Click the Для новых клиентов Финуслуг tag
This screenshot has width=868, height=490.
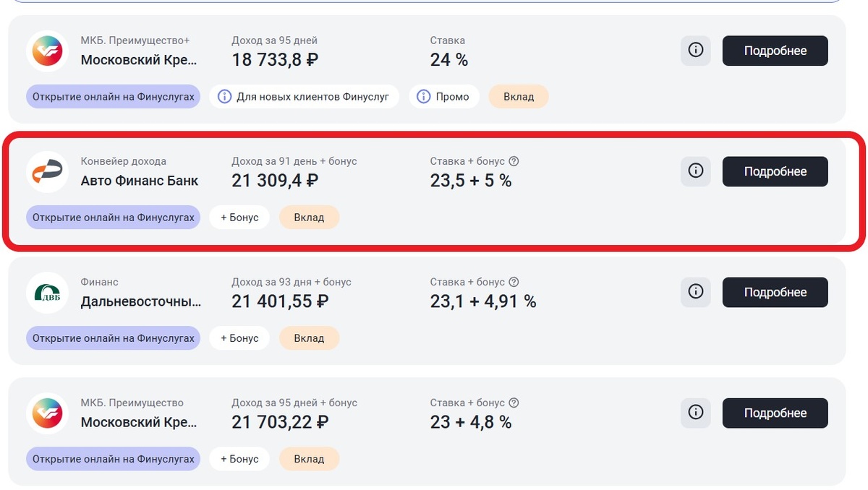coord(305,96)
